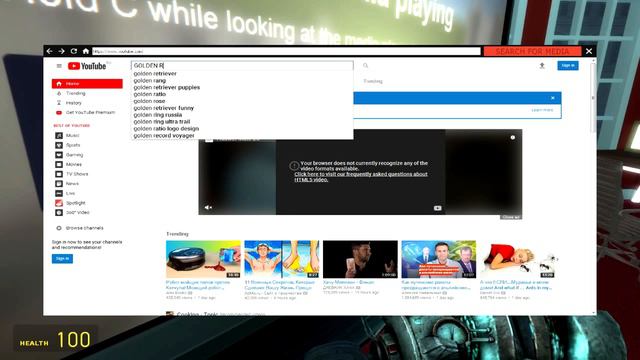This screenshot has height=360, width=640.
Task: Open the Live channel icon
Action: 59,193
